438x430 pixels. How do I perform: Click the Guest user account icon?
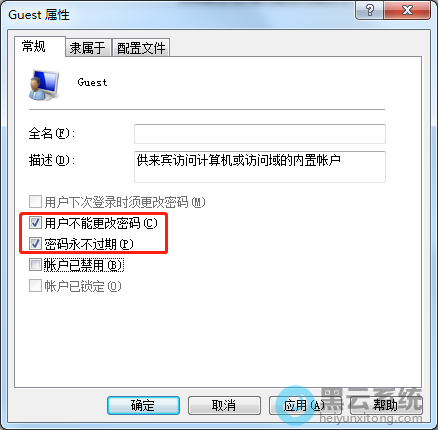(44, 85)
